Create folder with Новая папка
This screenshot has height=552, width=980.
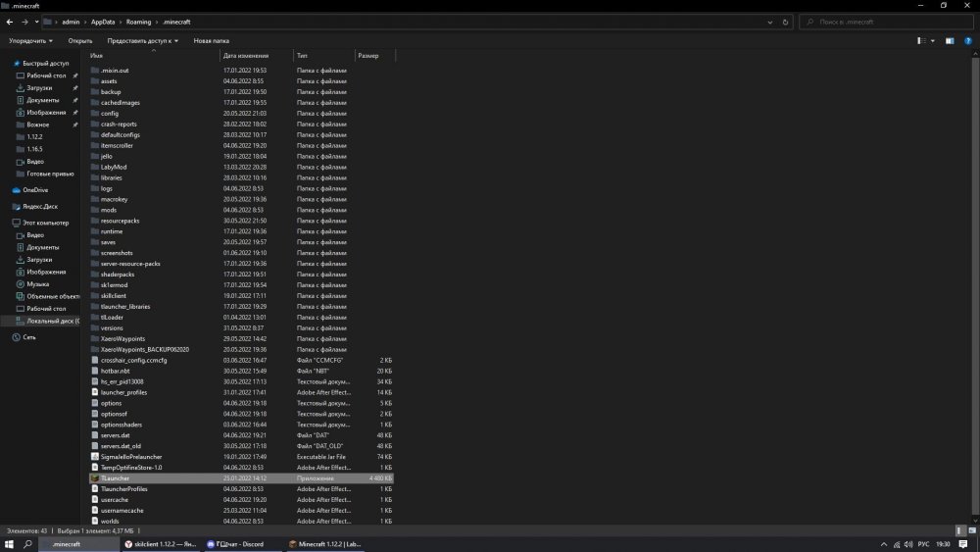click(x=212, y=40)
